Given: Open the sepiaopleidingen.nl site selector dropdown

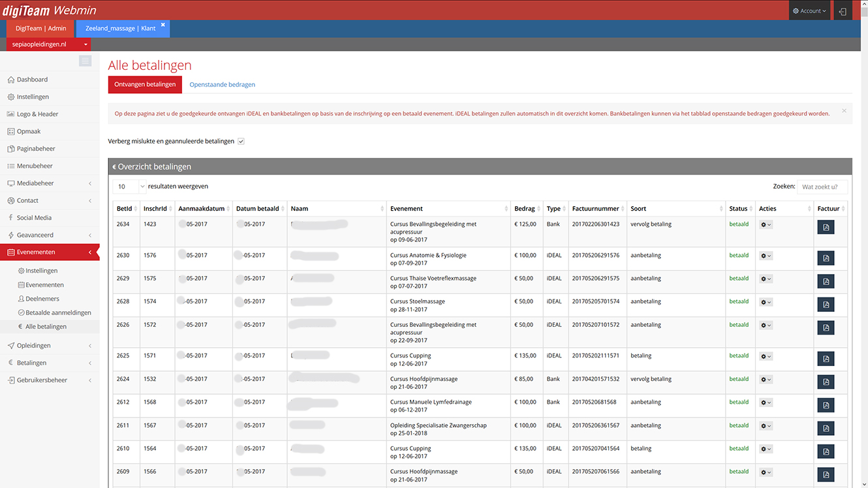Looking at the screenshot, I should pos(49,44).
